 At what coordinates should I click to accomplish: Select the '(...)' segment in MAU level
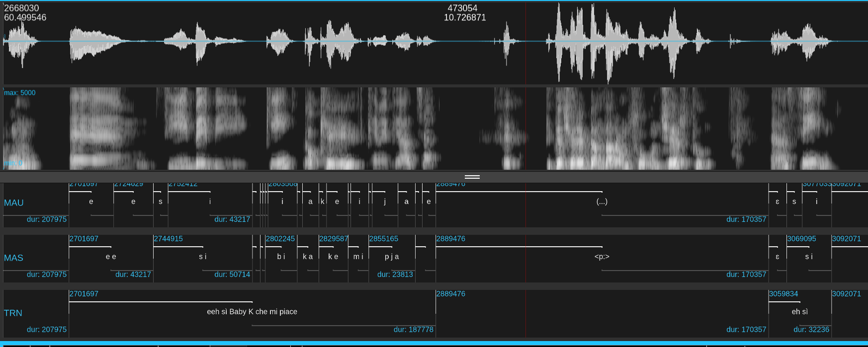602,202
